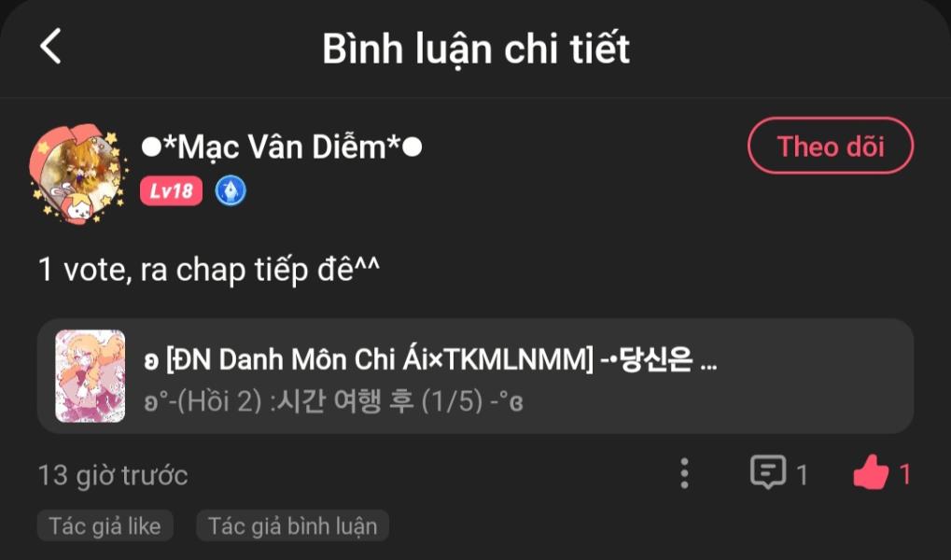Follow user with Theo dõi button
951x560 pixels.
pos(831,147)
